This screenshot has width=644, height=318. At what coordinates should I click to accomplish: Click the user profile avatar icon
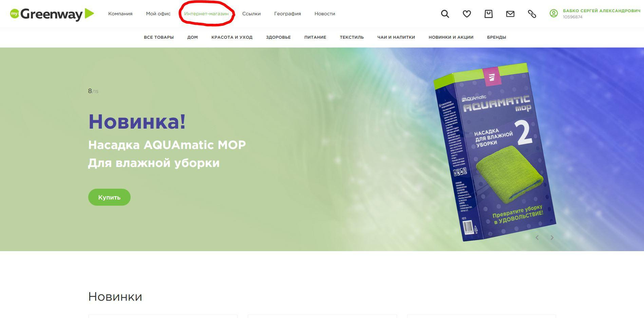coord(553,14)
